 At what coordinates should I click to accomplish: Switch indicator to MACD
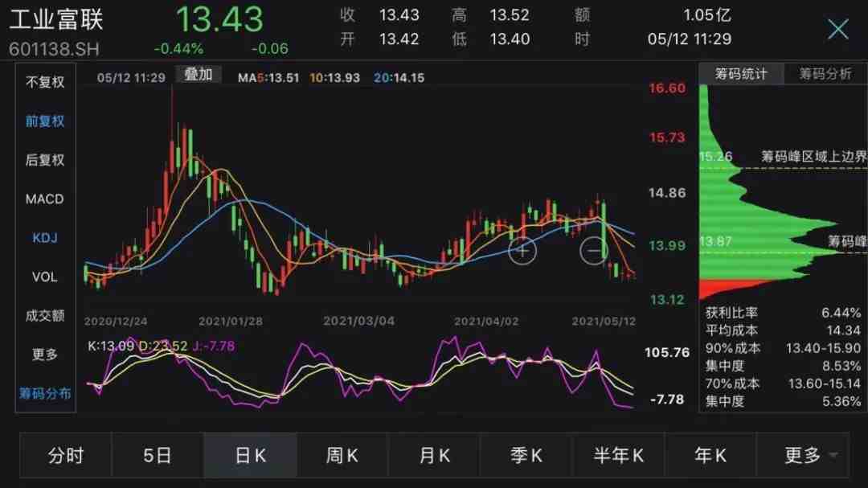[45, 199]
